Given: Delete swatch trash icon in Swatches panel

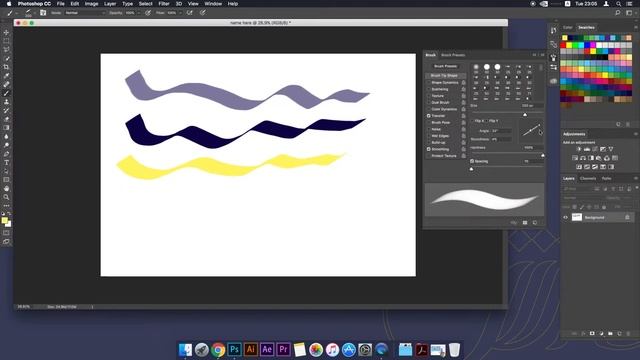Looking at the screenshot, I should [x=628, y=124].
